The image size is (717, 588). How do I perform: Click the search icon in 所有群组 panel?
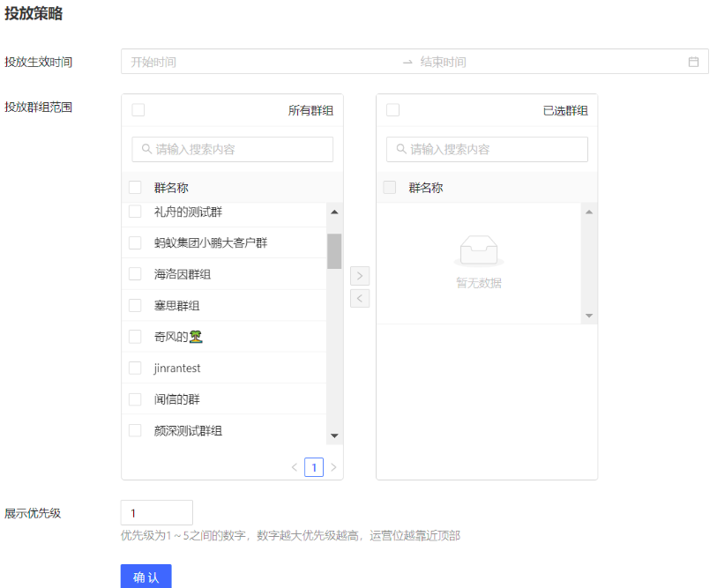pyautogui.click(x=146, y=150)
